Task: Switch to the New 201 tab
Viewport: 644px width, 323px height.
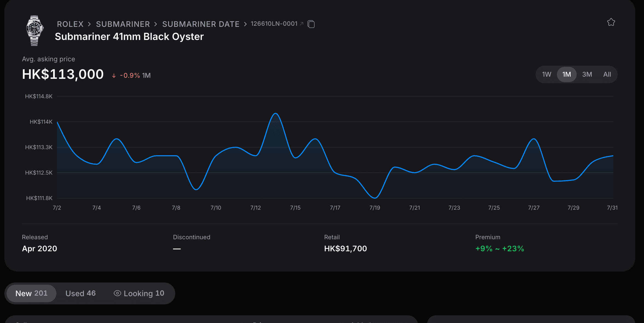Action: click(x=31, y=293)
